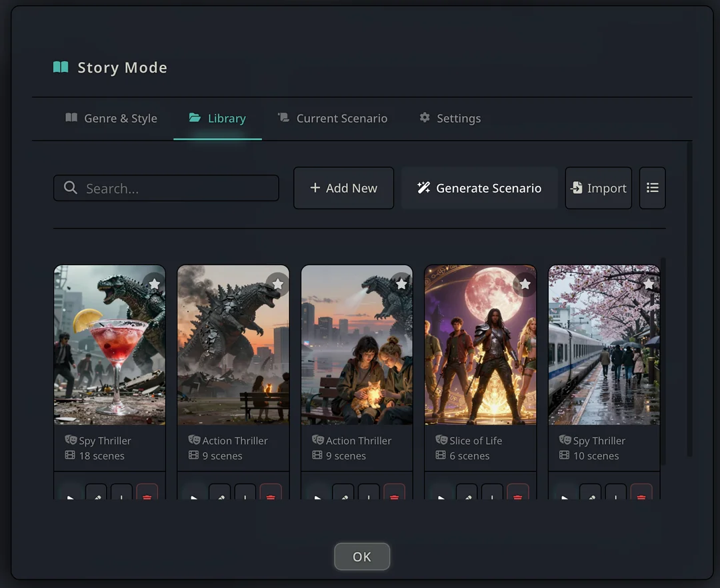Select the thumbnail of two girls holding a cat
Image resolution: width=720 pixels, height=588 pixels.
357,345
